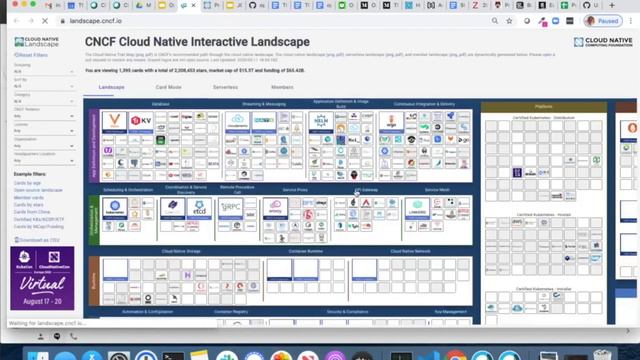This screenshot has height=360, width=640.
Task: Open the Linkerd card in Service Mesh
Action: click(x=417, y=209)
